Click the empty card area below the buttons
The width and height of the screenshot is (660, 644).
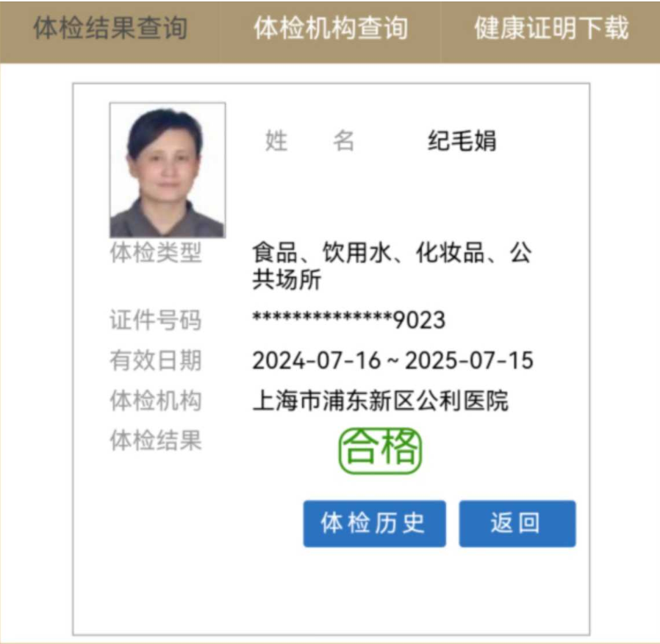[331, 591]
